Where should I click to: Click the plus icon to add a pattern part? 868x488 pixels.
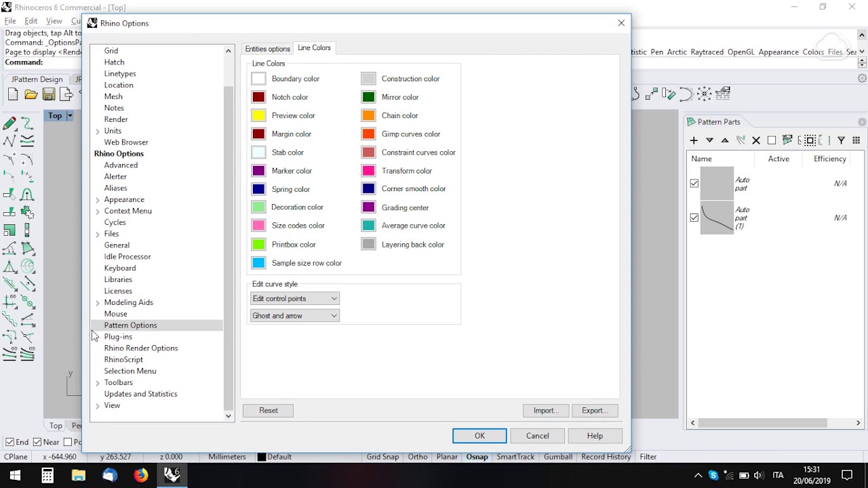694,140
